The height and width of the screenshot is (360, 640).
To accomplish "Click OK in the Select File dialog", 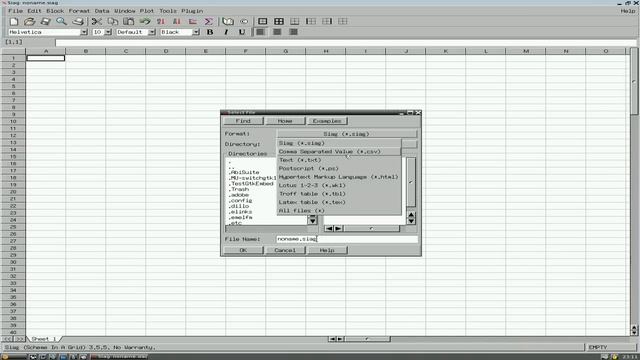I will click(243, 250).
